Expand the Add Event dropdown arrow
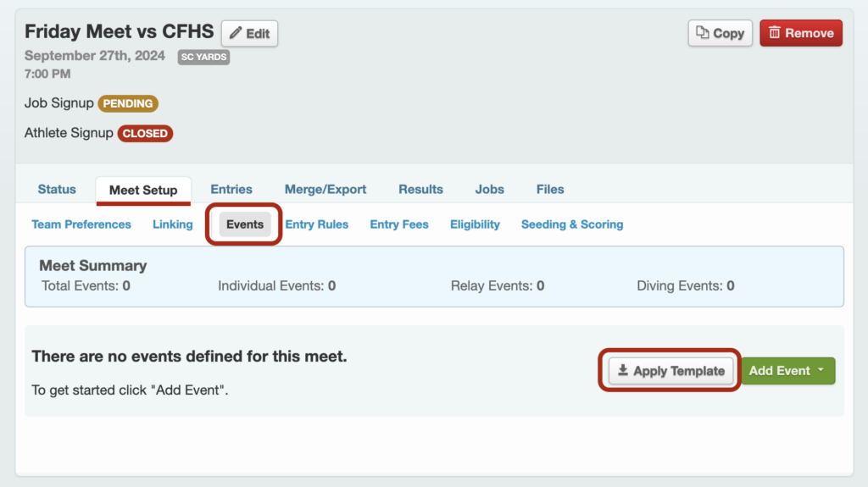 [x=821, y=369]
